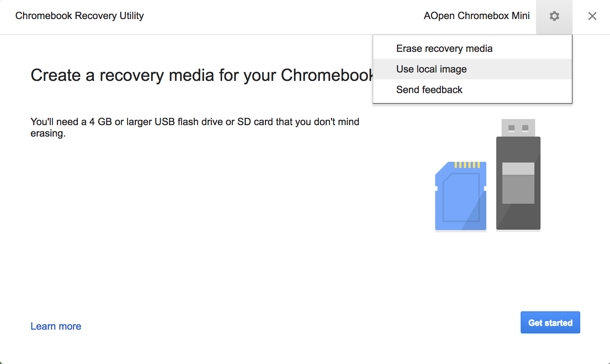The image size is (610, 364).
Task: Open Send feedback from the menu
Action: tap(429, 90)
